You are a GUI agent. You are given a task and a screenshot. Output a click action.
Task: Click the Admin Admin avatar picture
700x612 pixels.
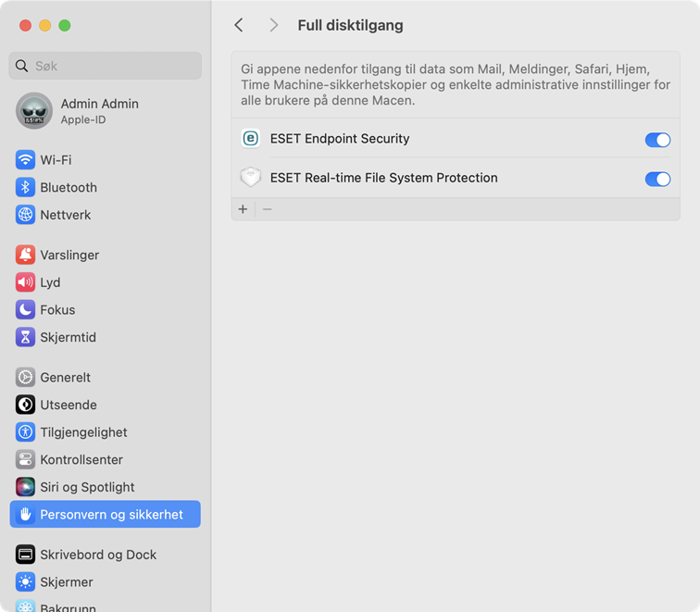[x=34, y=111]
